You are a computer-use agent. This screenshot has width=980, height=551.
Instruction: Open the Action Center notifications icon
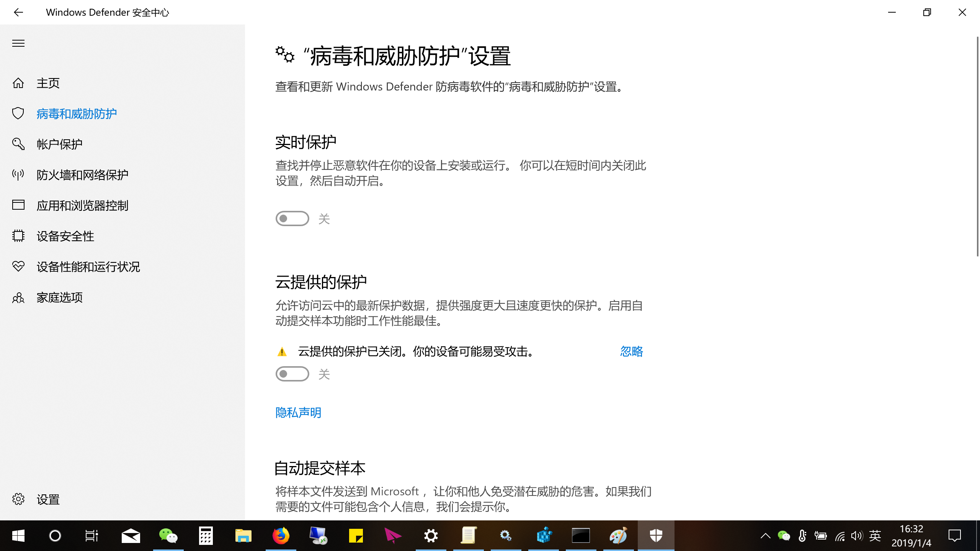(x=955, y=536)
